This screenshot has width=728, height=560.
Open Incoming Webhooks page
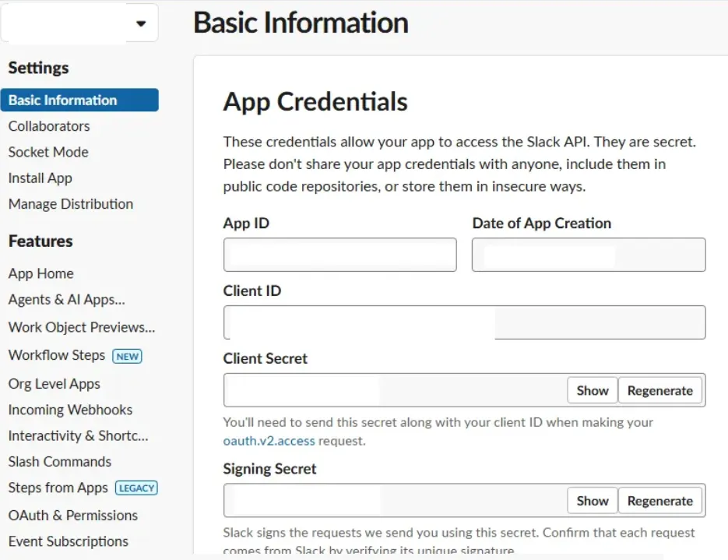click(71, 410)
